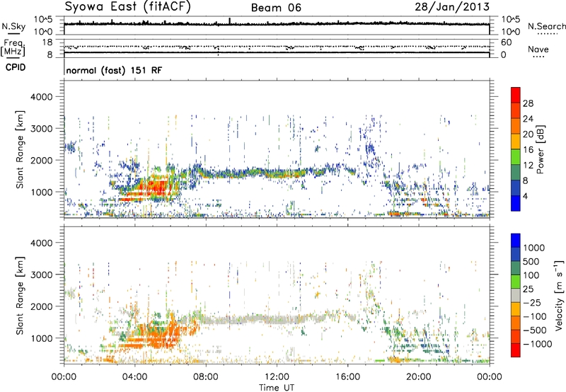The image size is (566, 392).
Task: Click the 'N.Search' legend label
Action: click(x=546, y=26)
